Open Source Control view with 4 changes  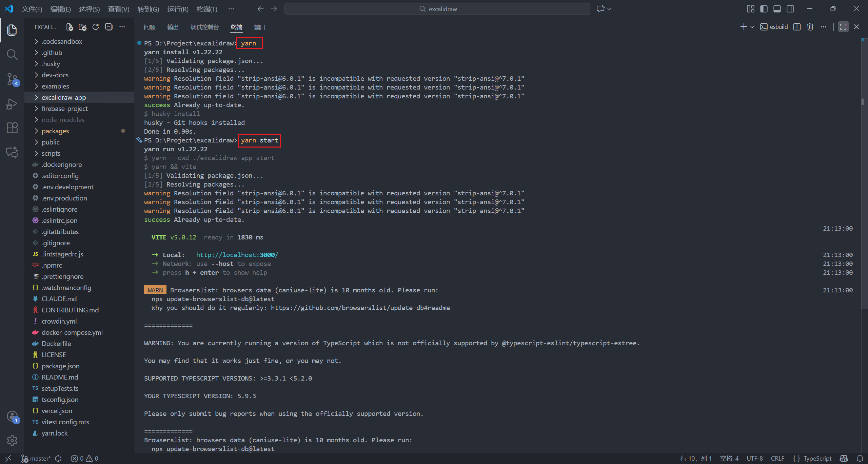click(12, 79)
